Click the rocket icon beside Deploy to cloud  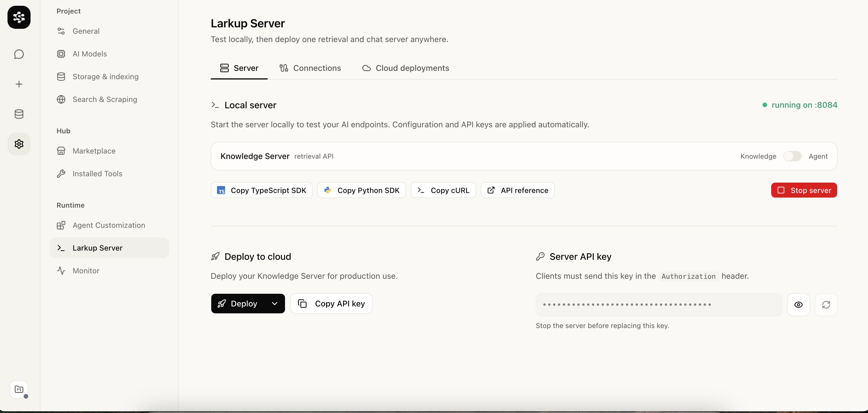(x=215, y=257)
